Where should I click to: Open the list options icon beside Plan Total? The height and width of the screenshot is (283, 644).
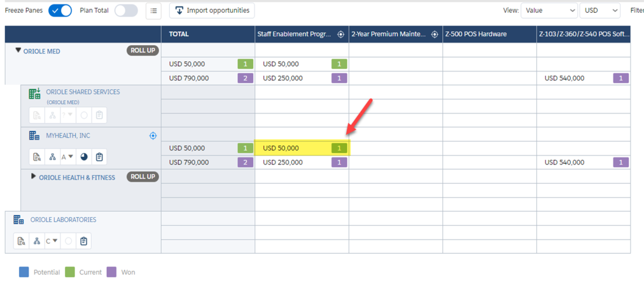coord(153,11)
